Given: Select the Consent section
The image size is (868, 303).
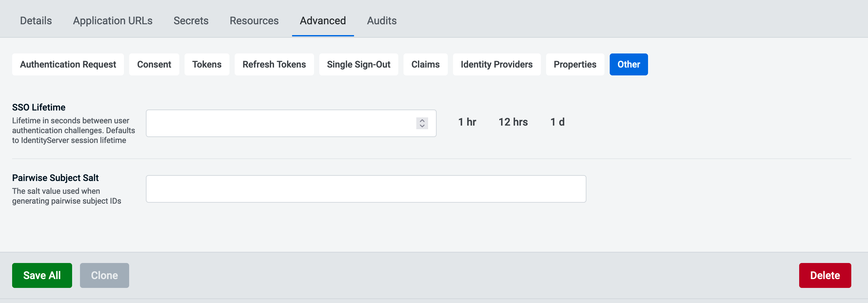Looking at the screenshot, I should (x=154, y=64).
